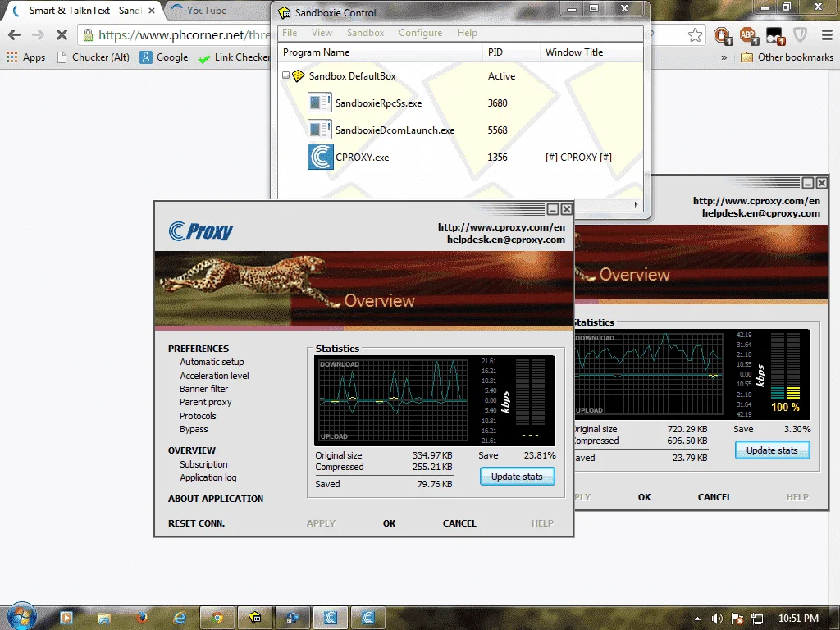Open the Sandbox menu in Sandboxie Control
Screen dimensions: 840x630
click(365, 33)
